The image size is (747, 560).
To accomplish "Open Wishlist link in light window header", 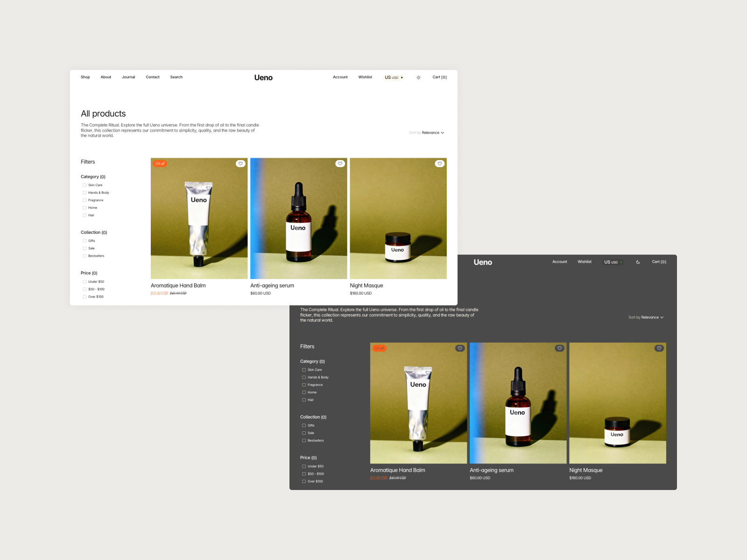I will coord(365,77).
